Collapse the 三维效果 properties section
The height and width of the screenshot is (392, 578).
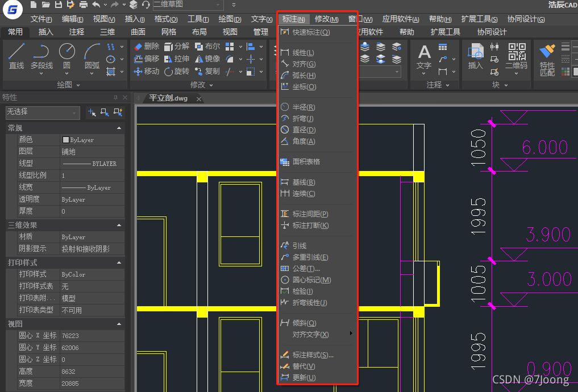coord(119,225)
